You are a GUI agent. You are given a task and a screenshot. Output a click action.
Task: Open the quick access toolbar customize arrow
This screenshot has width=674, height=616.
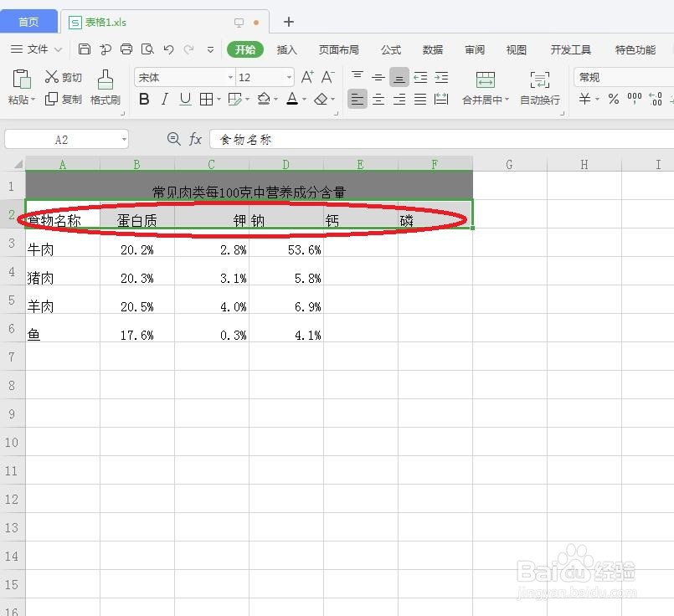(x=211, y=50)
